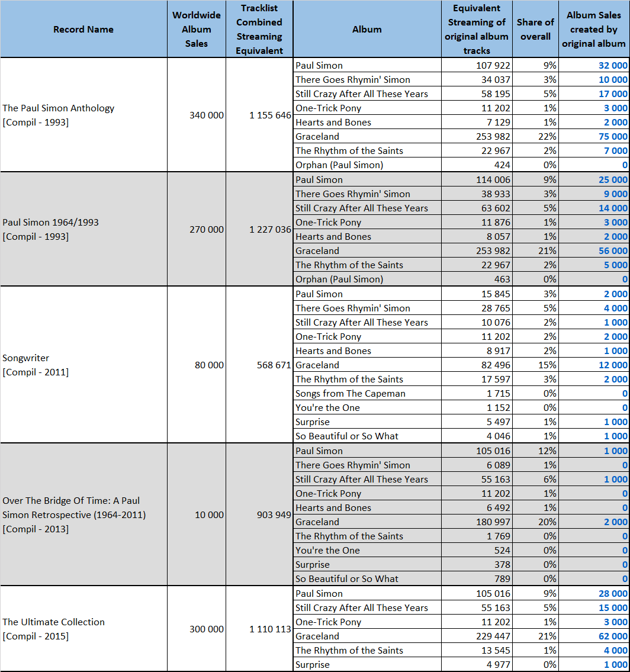This screenshot has height=672, width=630.
Task: Select the 62 000 album sales value
Action: 594,636
